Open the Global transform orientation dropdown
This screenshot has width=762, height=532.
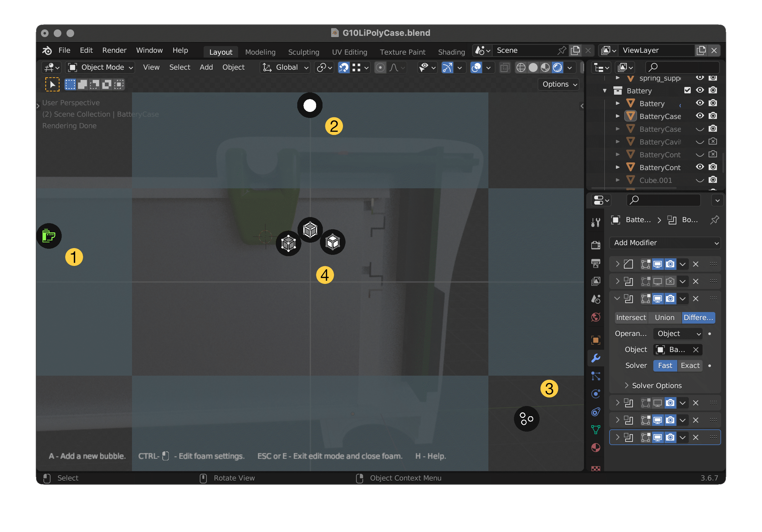point(285,67)
